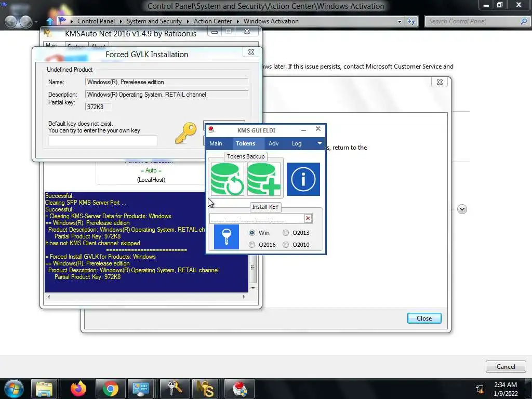This screenshot has width=532, height=399.
Task: Click the Restore tokens database icon
Action: tap(227, 179)
